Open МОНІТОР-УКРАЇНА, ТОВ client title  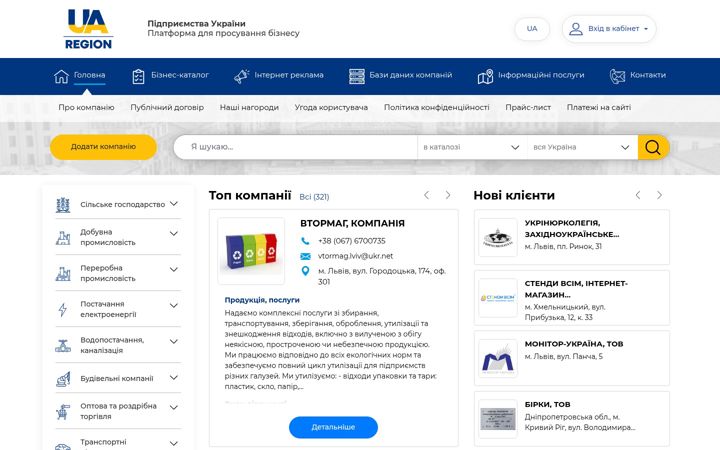pyautogui.click(x=574, y=344)
